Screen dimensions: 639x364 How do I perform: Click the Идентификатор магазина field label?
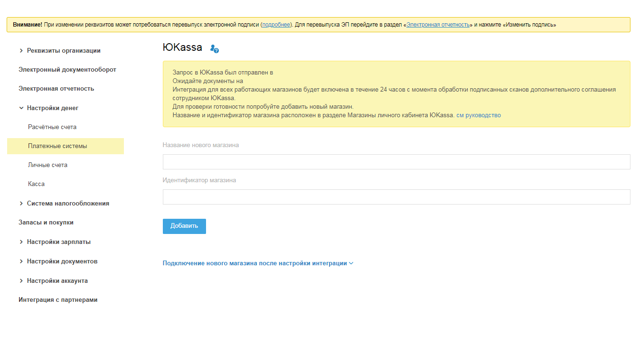[x=199, y=180]
